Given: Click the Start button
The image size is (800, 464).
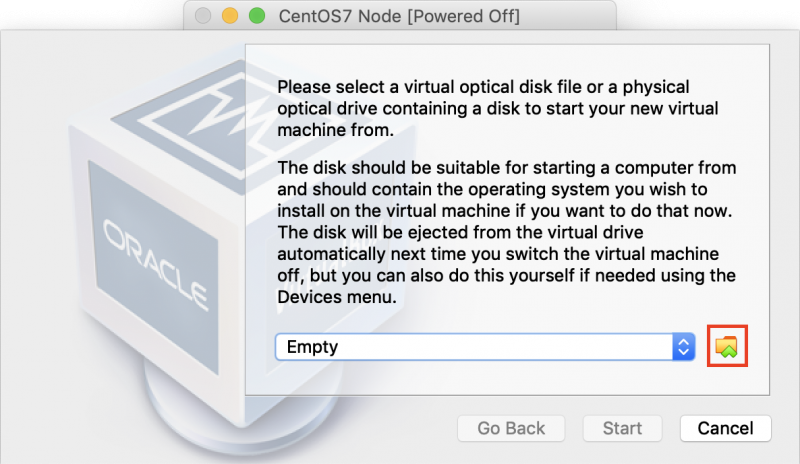Looking at the screenshot, I should pyautogui.click(x=622, y=428).
